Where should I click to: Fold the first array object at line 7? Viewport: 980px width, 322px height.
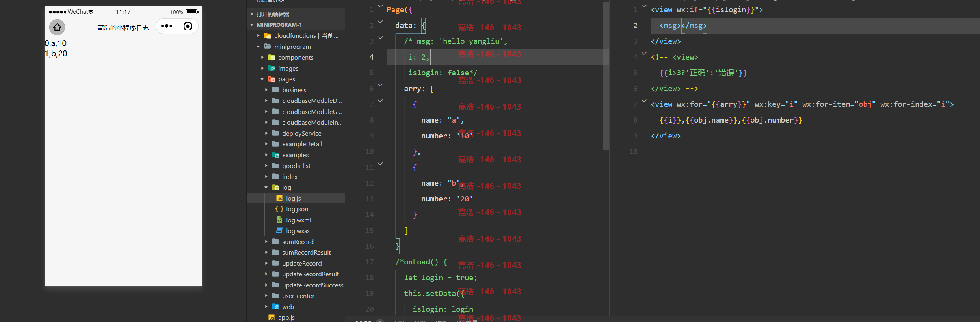tap(380, 101)
